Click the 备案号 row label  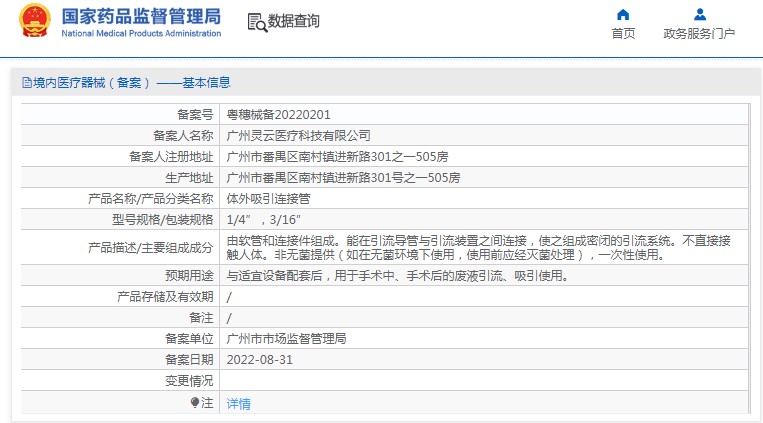(x=195, y=115)
